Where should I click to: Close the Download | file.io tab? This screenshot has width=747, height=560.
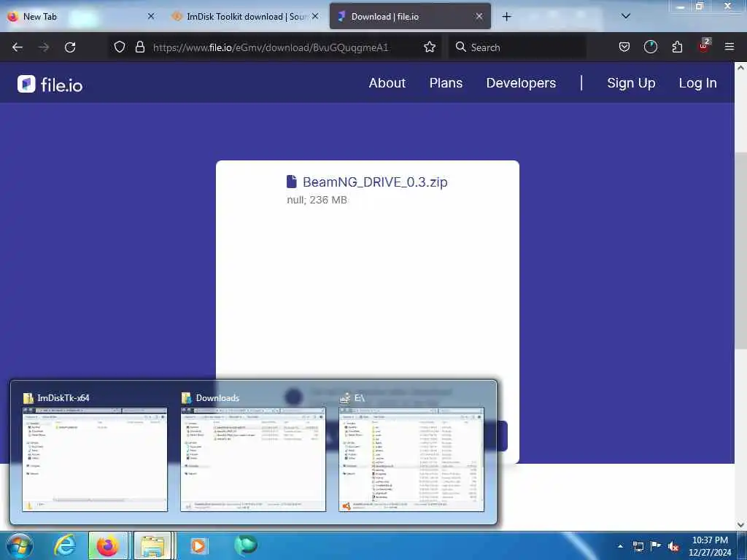pos(479,16)
